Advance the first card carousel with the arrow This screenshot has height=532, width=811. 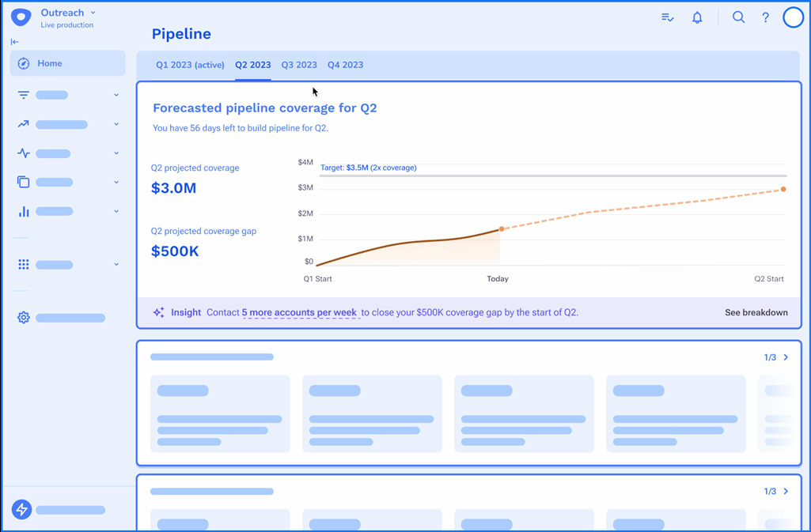point(785,357)
